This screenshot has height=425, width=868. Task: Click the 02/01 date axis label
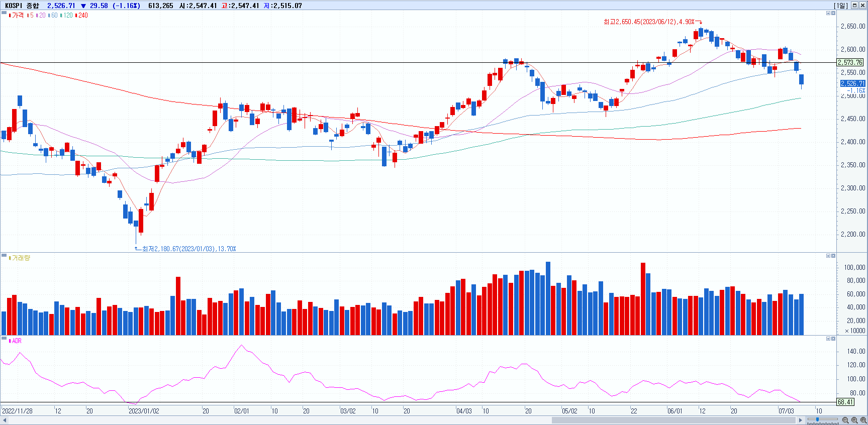[x=242, y=411]
